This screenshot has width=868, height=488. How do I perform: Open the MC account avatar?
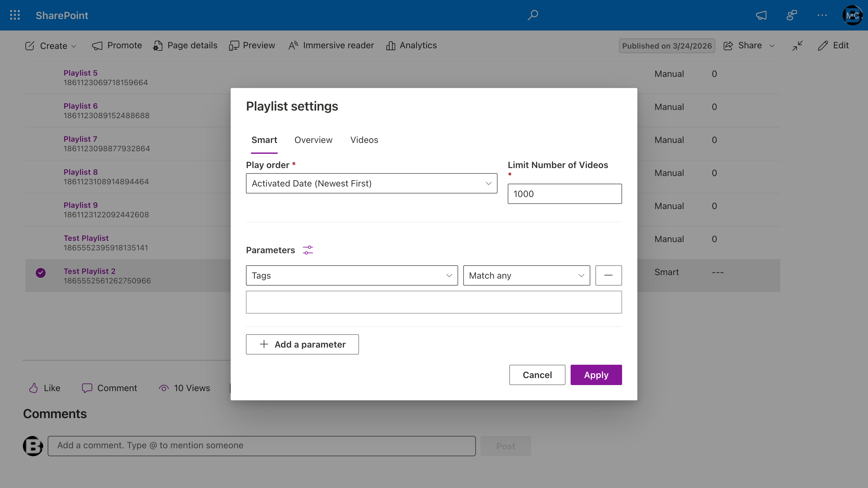pos(852,15)
